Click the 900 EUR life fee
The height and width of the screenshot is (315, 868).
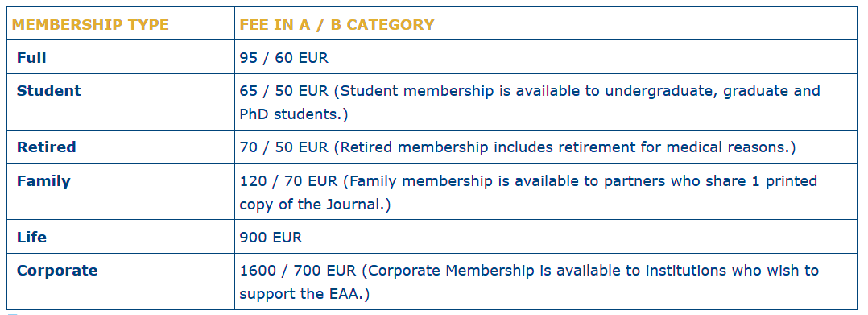point(271,238)
